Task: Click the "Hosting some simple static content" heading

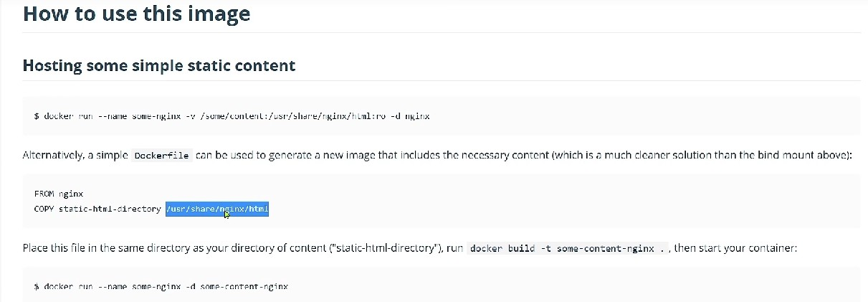Action: tap(159, 65)
